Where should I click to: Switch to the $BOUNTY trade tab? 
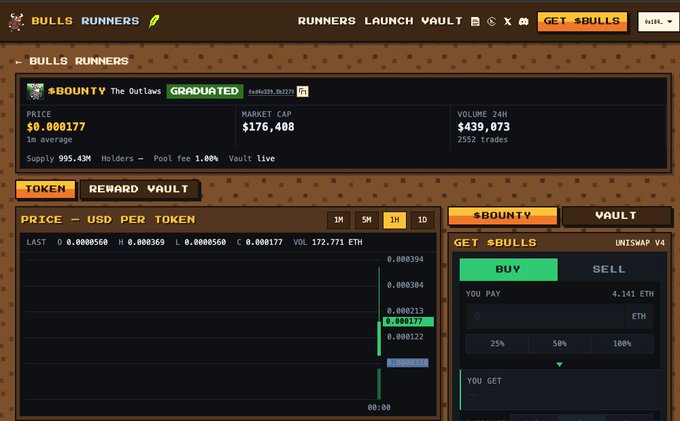pos(503,216)
